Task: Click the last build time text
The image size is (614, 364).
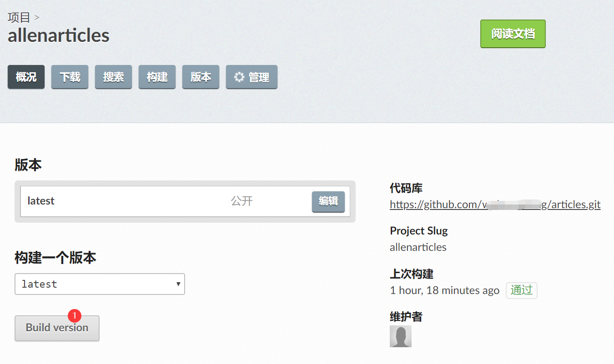Action: [x=444, y=290]
